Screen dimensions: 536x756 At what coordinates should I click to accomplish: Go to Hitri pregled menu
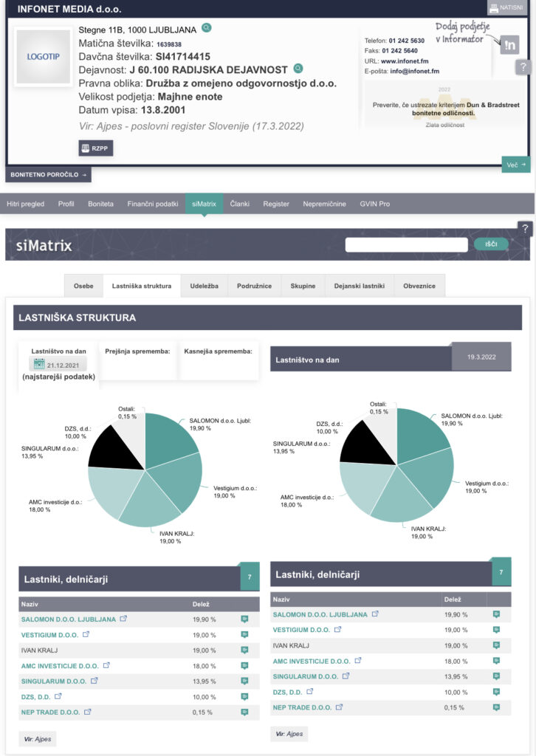click(26, 204)
